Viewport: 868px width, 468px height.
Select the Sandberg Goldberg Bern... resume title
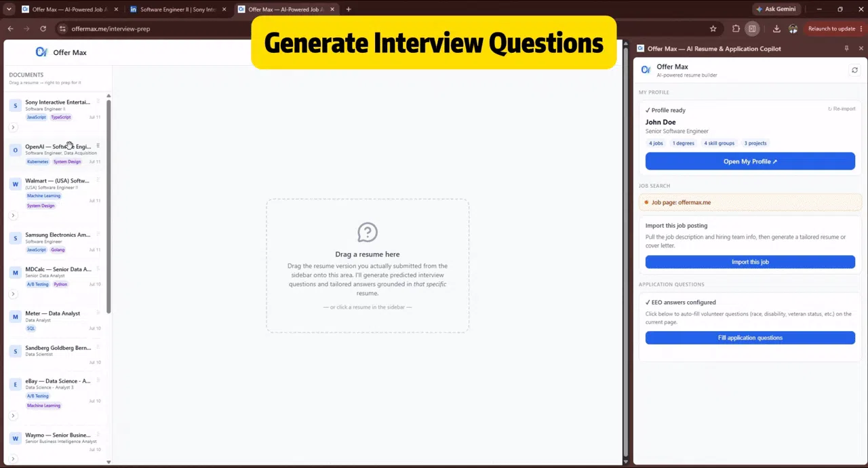coord(58,348)
